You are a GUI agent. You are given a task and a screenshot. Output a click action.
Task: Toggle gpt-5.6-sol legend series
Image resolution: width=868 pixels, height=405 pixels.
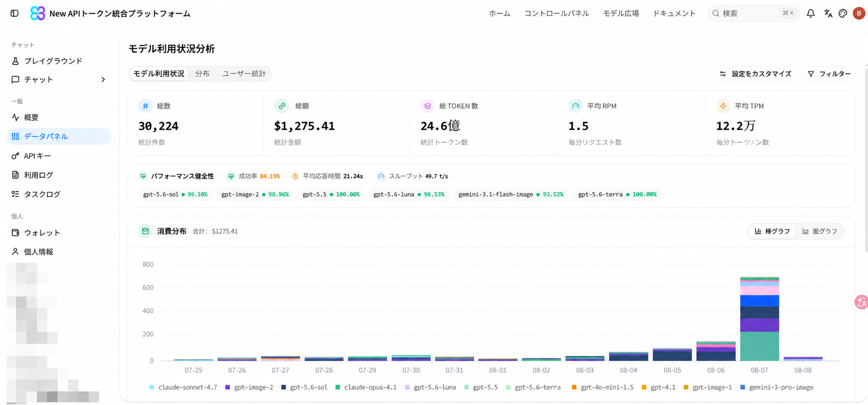304,387
